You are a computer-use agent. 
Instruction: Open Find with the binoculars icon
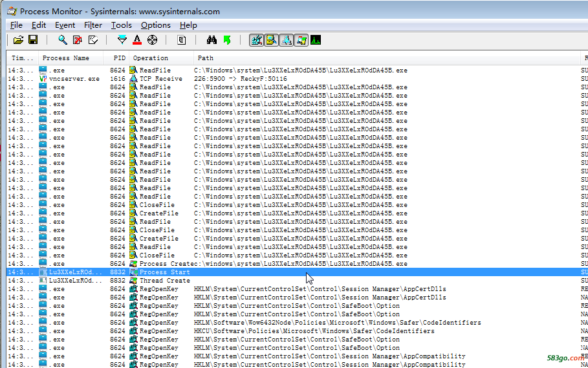(x=212, y=39)
